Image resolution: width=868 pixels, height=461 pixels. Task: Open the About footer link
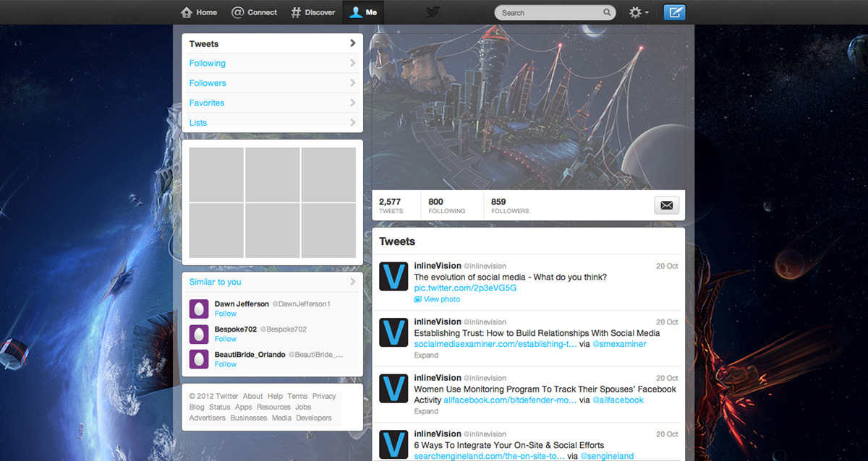[252, 396]
